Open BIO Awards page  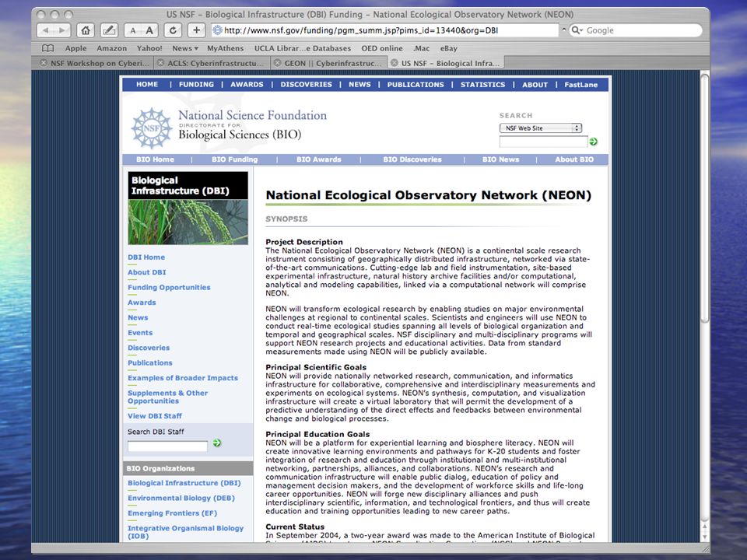pos(319,159)
